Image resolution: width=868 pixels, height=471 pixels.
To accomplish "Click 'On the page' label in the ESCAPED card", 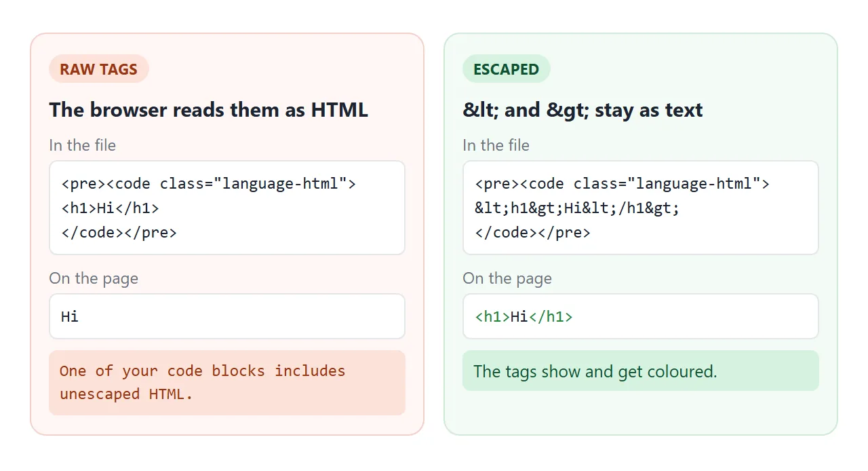I will tap(507, 278).
